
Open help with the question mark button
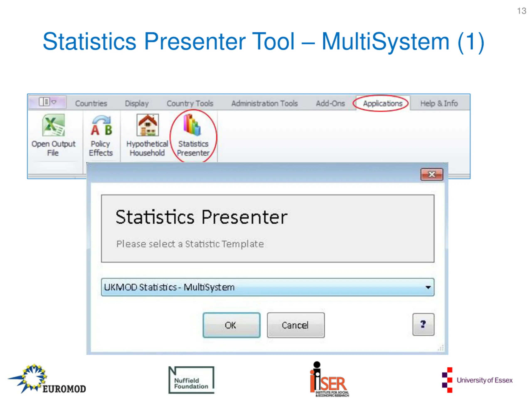point(423,324)
